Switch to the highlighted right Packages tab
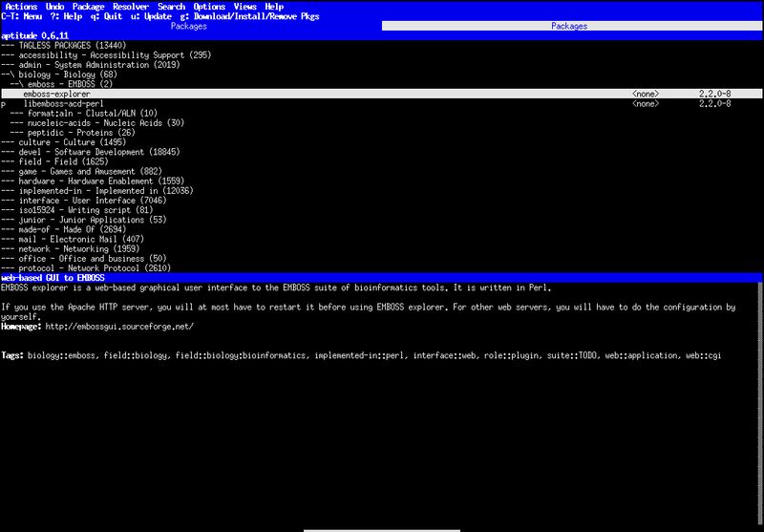Image resolution: width=764 pixels, height=532 pixels. coord(572,26)
